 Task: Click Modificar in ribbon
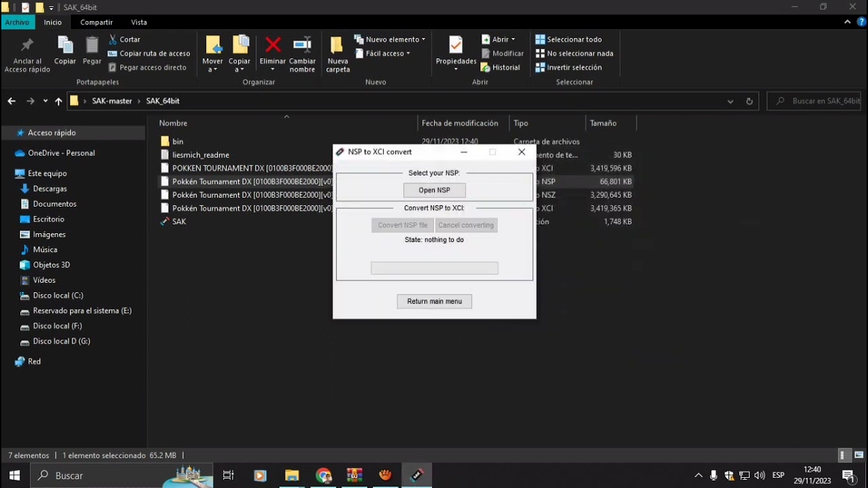point(502,54)
